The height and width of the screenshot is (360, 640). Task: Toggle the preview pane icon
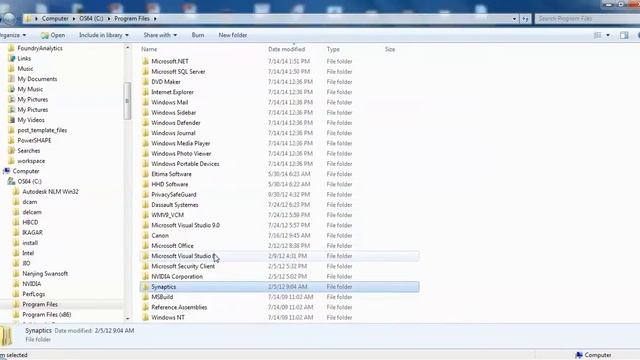[x=624, y=36]
